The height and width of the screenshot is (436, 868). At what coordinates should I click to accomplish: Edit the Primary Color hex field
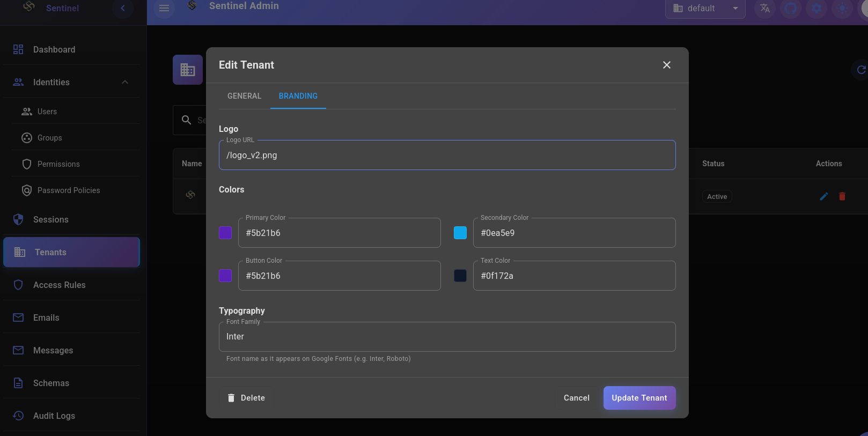click(340, 233)
